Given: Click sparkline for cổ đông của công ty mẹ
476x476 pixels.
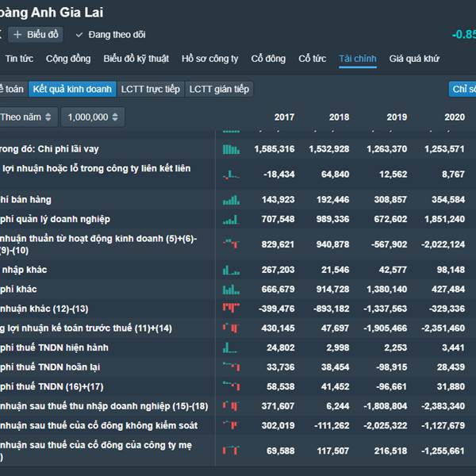Looking at the screenshot, I should [232, 450].
